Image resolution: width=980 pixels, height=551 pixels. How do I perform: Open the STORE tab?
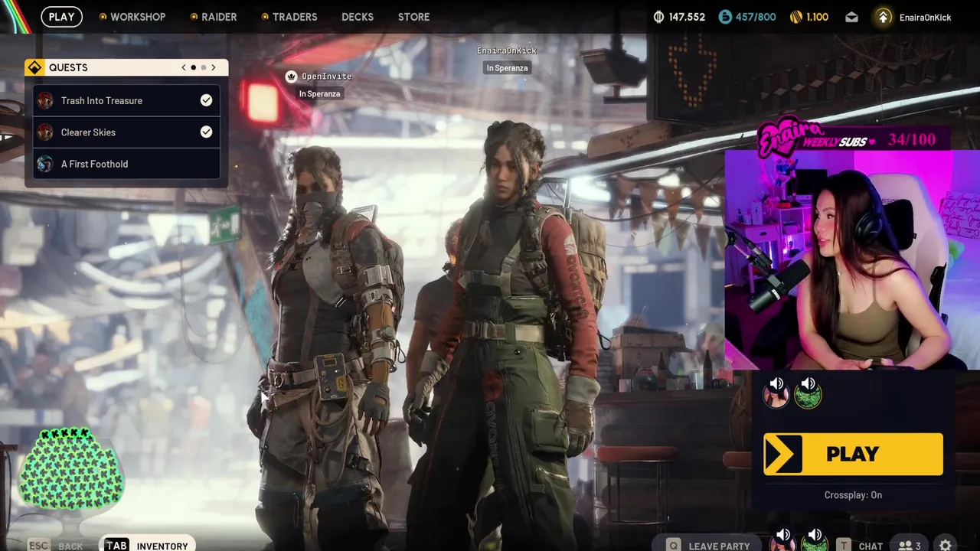[414, 17]
